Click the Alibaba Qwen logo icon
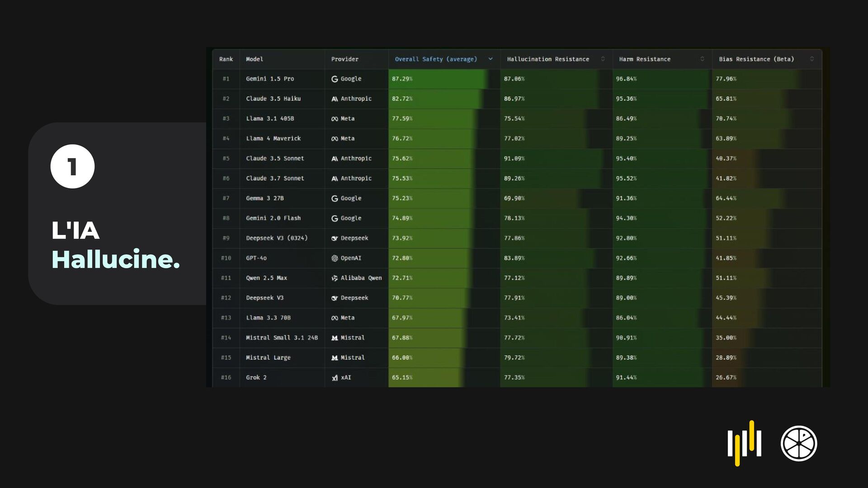 (x=335, y=278)
